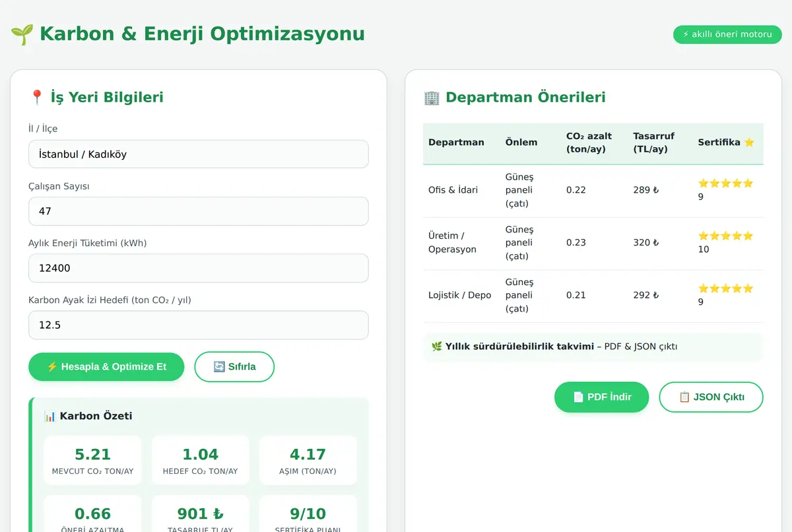792x532 pixels.
Task: Click the 'akıllı öneri motoru' badge
Action: coord(727,34)
